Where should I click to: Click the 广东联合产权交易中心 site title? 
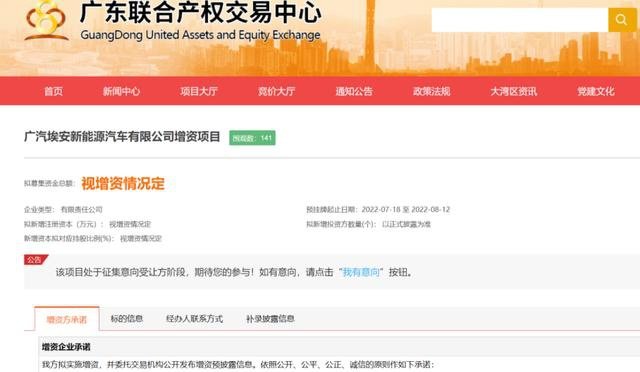[200, 12]
